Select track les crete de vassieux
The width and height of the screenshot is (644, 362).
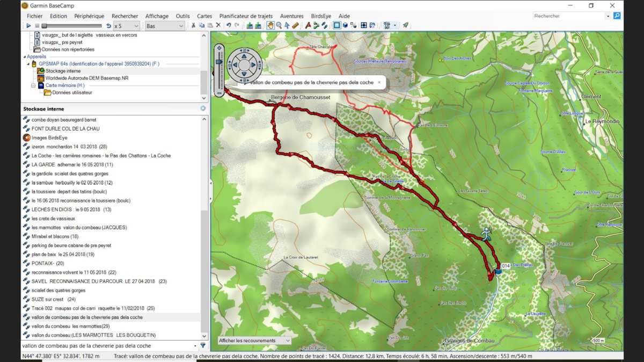53,219
